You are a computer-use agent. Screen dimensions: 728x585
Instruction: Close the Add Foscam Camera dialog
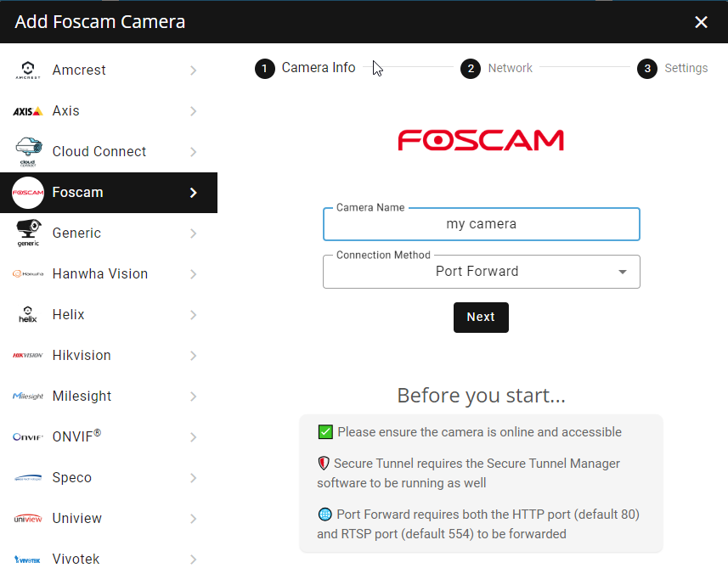pos(701,22)
